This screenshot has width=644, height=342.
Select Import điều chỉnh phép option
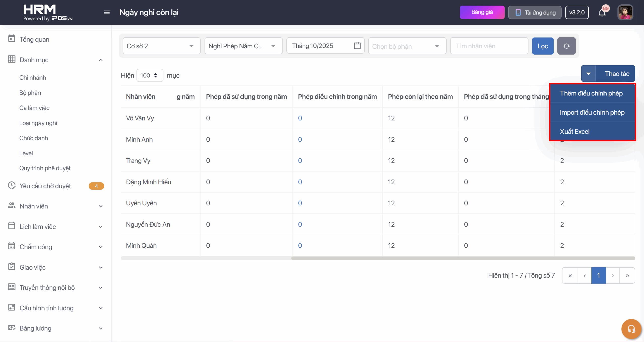(592, 112)
